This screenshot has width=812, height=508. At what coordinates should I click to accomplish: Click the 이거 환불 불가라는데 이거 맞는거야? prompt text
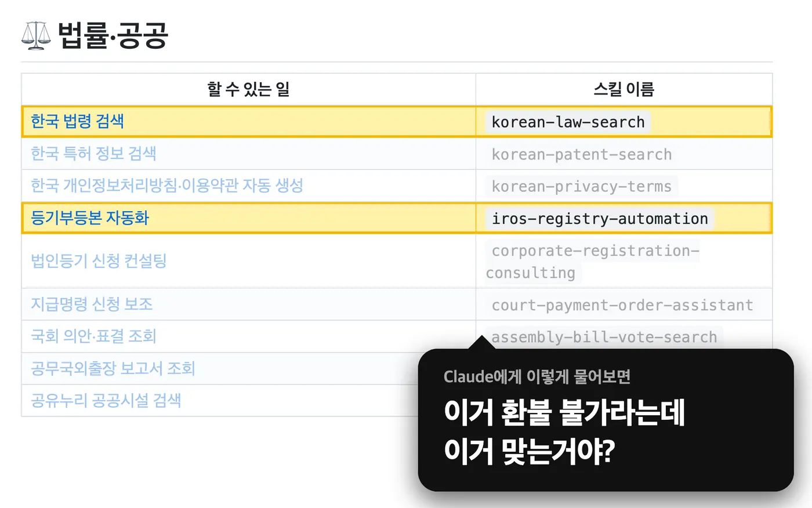564,432
